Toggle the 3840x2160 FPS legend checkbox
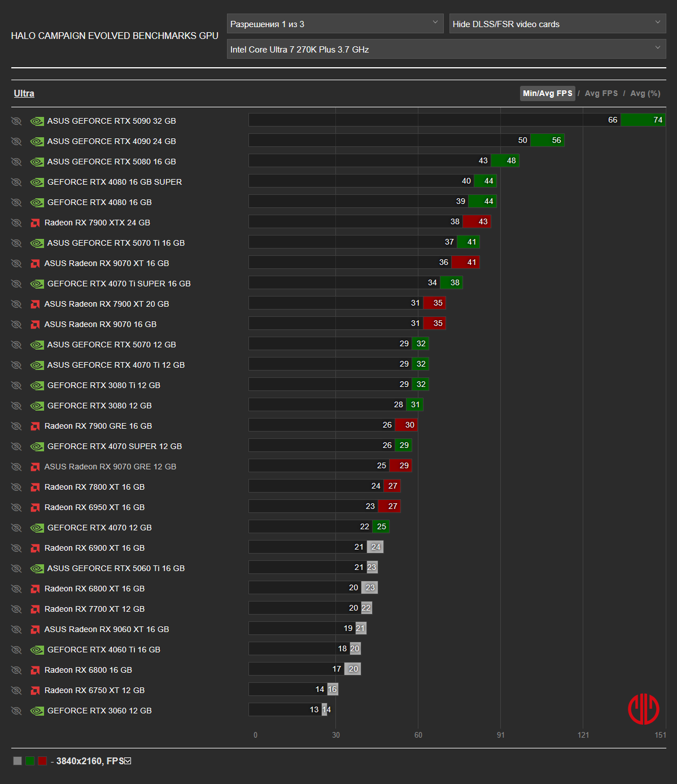Image resolution: width=677 pixels, height=784 pixels. pyautogui.click(x=128, y=761)
